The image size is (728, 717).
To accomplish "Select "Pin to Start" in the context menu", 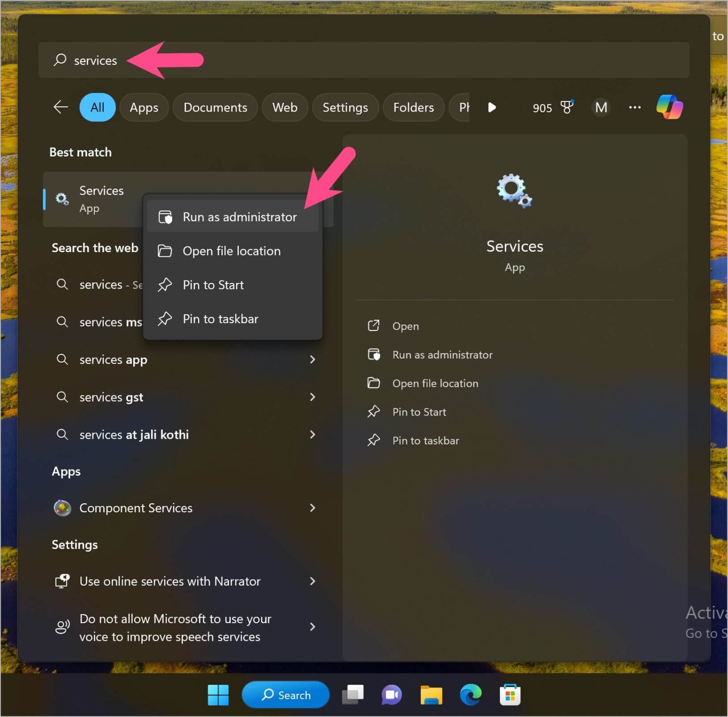I will pyautogui.click(x=213, y=285).
